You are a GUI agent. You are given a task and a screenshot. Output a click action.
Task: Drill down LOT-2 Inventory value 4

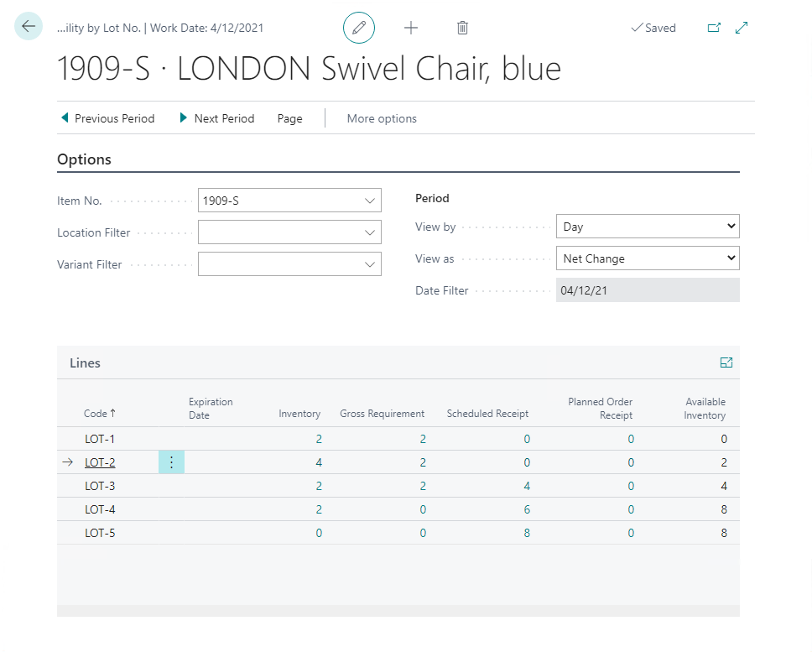pyautogui.click(x=319, y=462)
